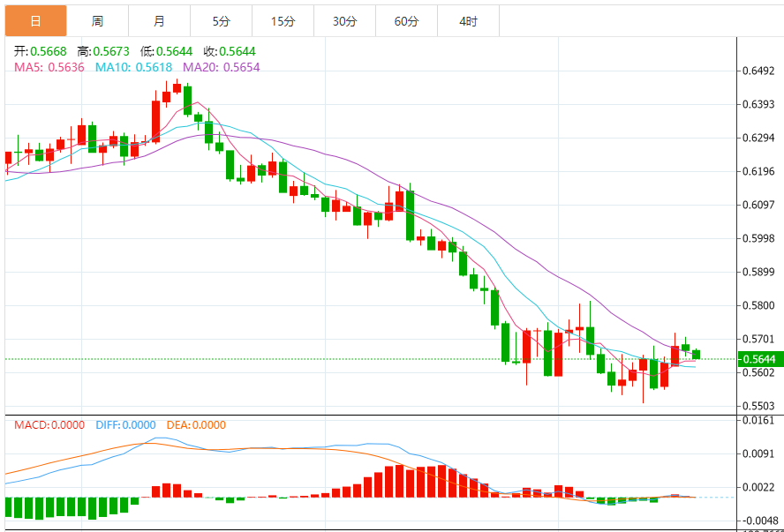Click the opening price 开:0.5668 value
784x532 pixels.
pyautogui.click(x=40, y=51)
